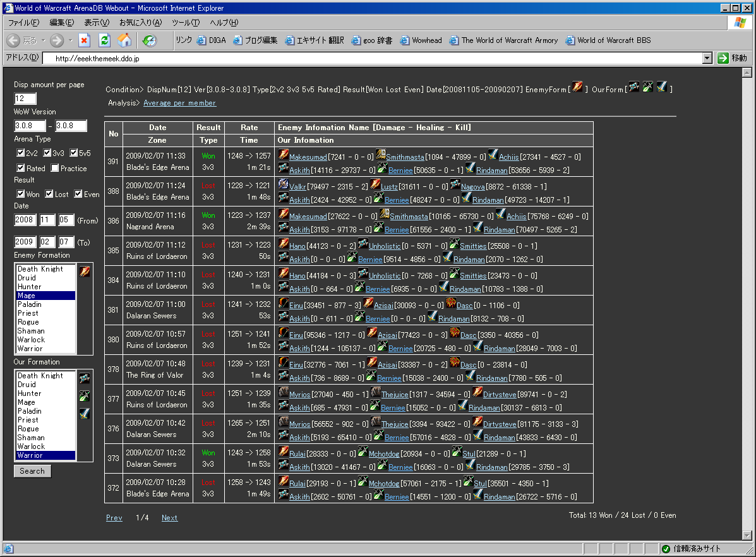Select Druid in Our Formation list
The image size is (756, 557).
(x=46, y=385)
